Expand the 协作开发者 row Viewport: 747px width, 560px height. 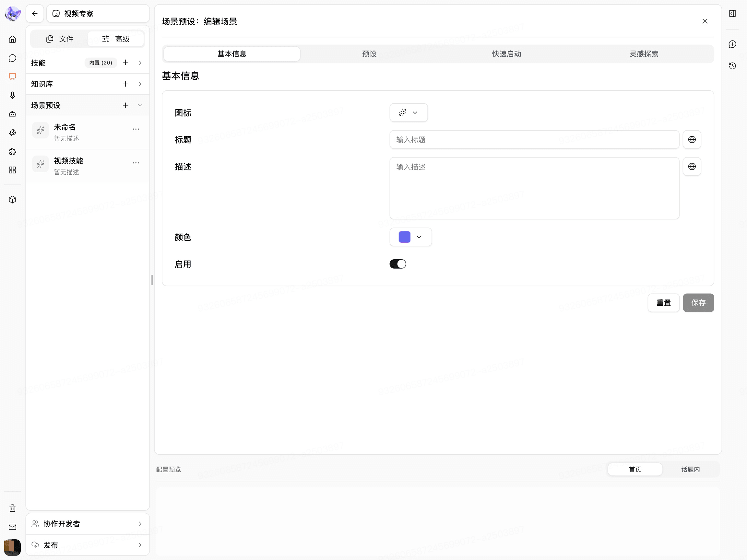point(88,524)
